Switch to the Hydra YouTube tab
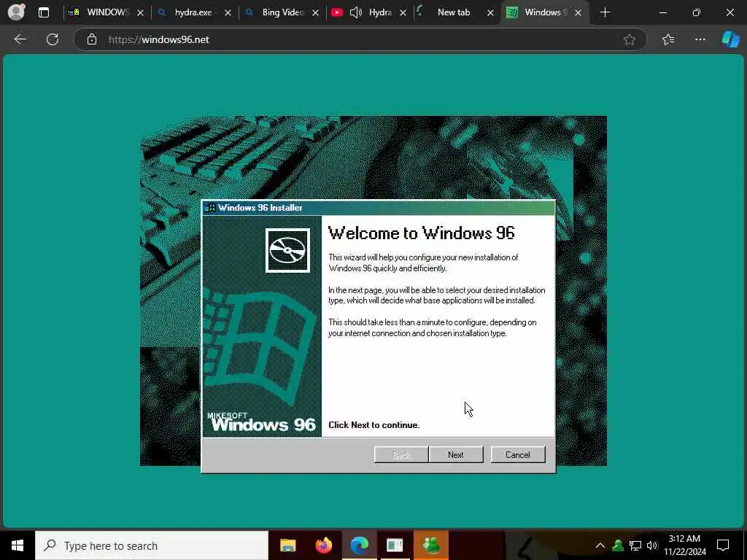Image resolution: width=747 pixels, height=560 pixels. click(x=379, y=13)
